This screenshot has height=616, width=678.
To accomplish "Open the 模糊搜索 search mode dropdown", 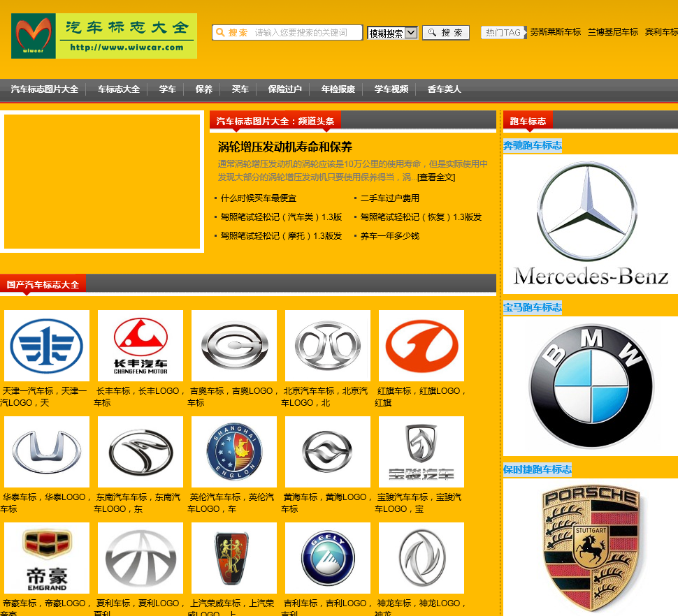I will pyautogui.click(x=392, y=33).
